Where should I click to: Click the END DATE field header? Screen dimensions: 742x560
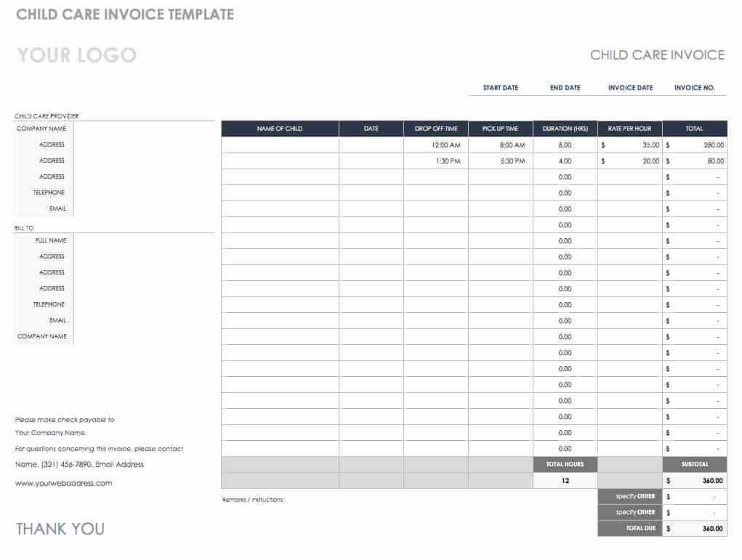pos(565,88)
